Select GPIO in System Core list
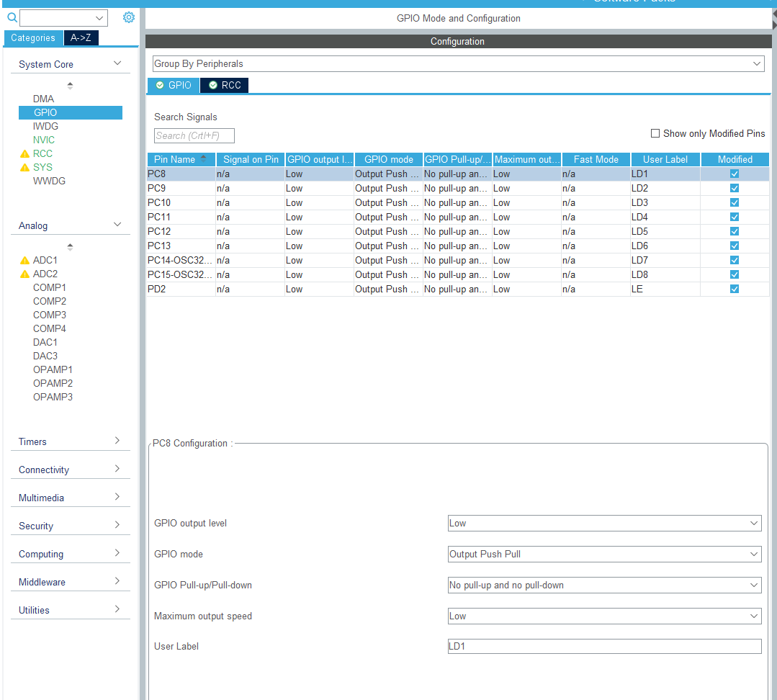 coord(71,112)
